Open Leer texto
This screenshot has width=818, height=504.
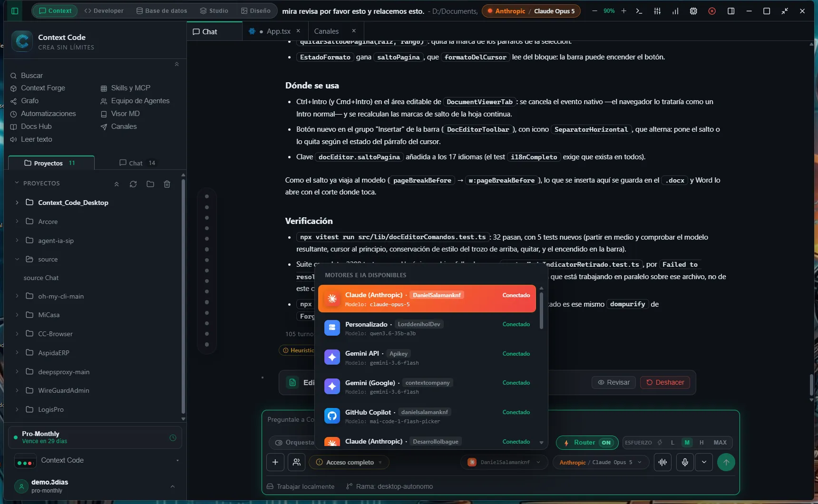tap(31, 139)
